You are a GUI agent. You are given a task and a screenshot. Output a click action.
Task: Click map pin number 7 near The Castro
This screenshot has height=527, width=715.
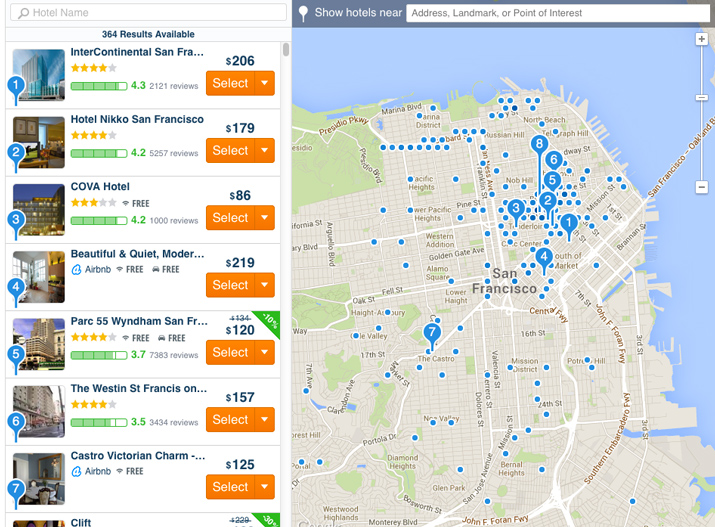tap(432, 332)
